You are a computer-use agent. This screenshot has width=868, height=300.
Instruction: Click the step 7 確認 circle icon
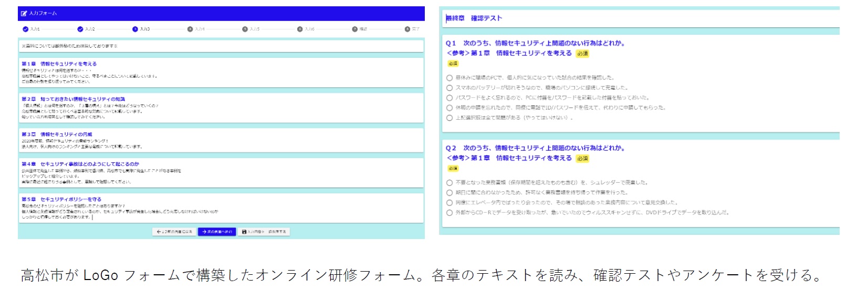(354, 29)
